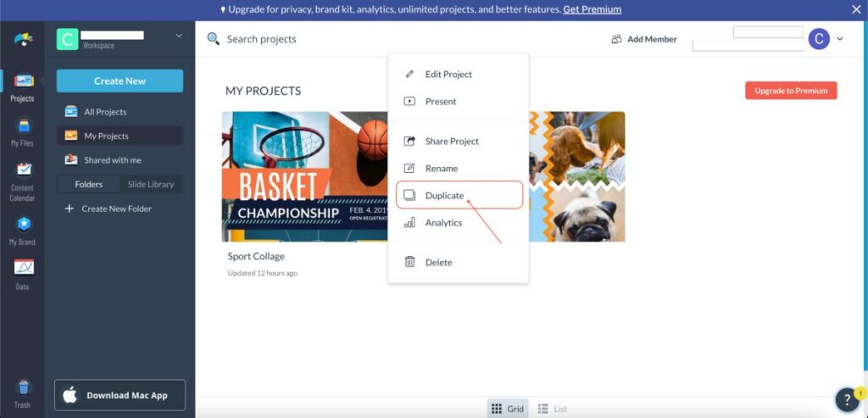Click Add Member
The width and height of the screenshot is (868, 418).
pyautogui.click(x=644, y=39)
